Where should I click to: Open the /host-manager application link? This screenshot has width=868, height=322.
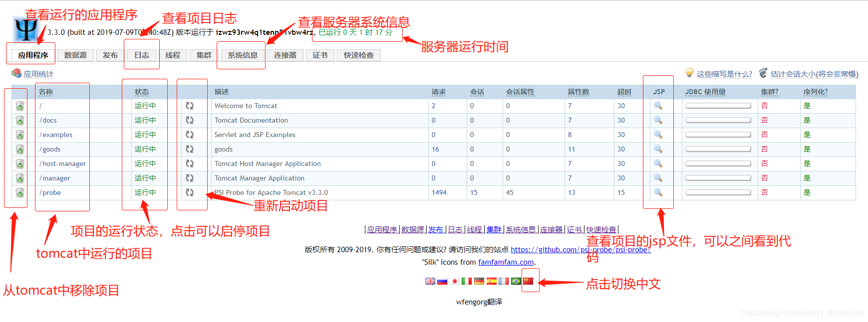[62, 163]
